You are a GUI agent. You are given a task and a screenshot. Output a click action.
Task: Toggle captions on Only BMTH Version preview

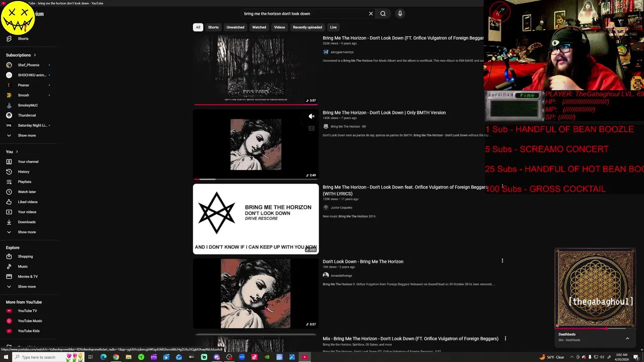[311, 128]
